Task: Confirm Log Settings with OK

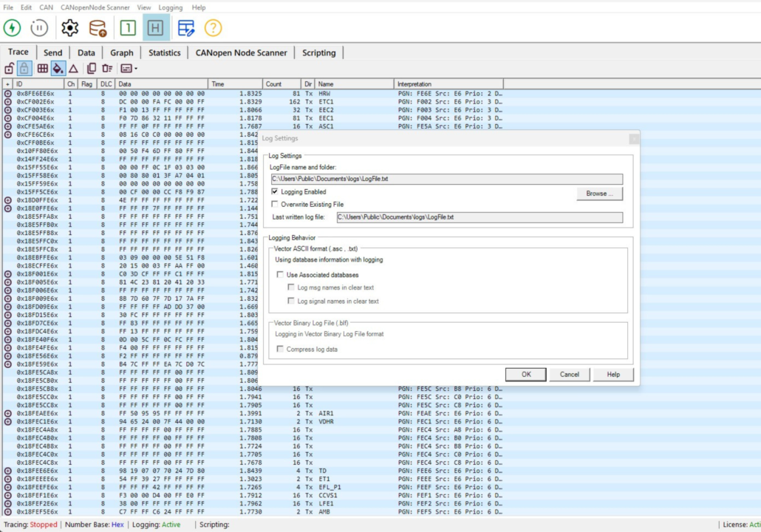Action: [526, 375]
